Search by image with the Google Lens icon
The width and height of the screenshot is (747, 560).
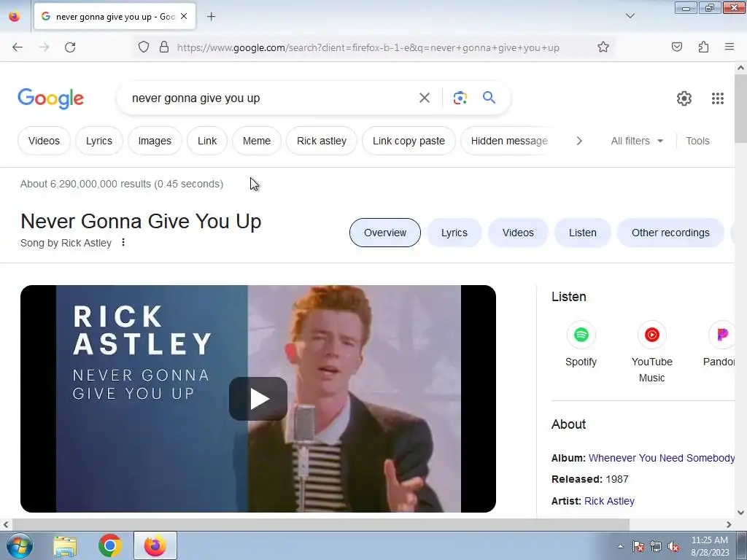tap(460, 98)
